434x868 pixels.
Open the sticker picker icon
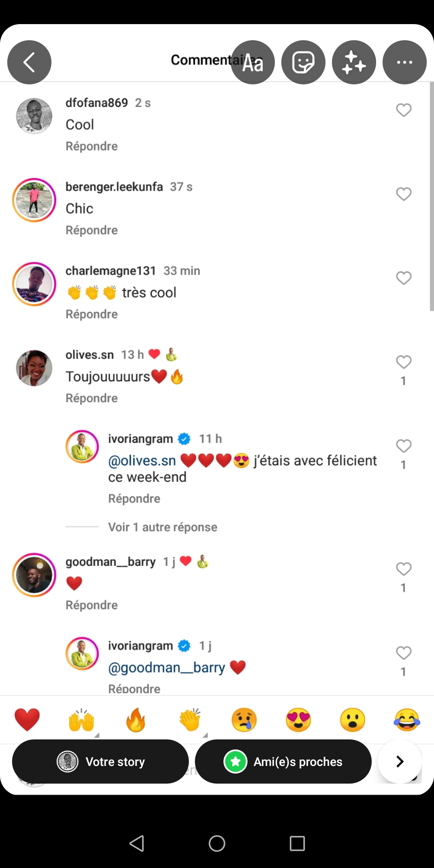[x=303, y=62]
